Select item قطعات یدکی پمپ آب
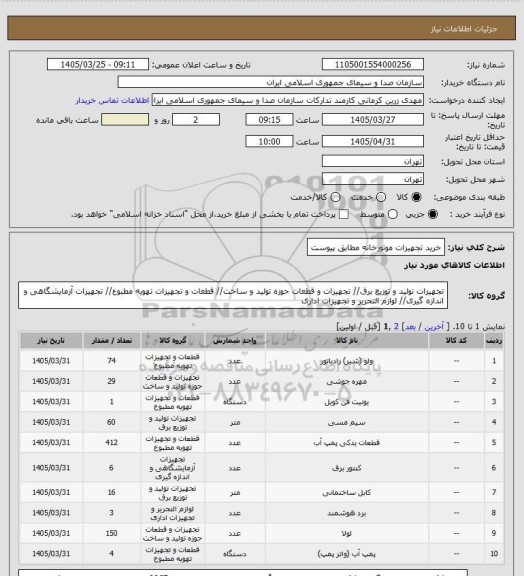524x576 pixels. click(x=347, y=443)
